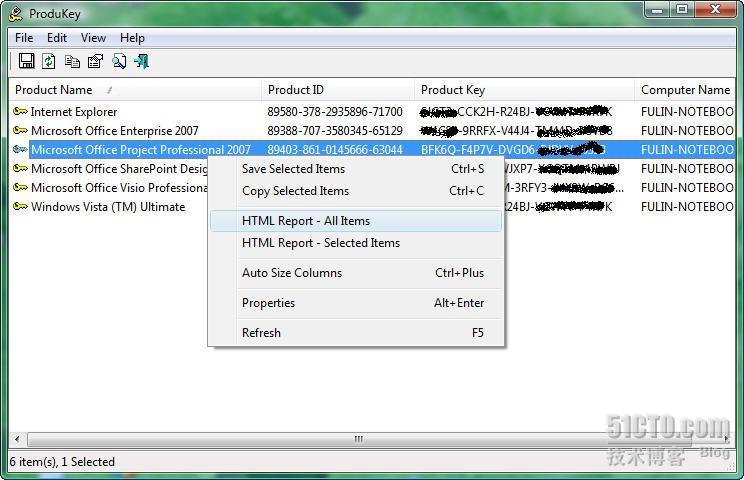Click the key icon beside Microsoft Office Visio Professional
The image size is (744, 480).
pos(20,188)
